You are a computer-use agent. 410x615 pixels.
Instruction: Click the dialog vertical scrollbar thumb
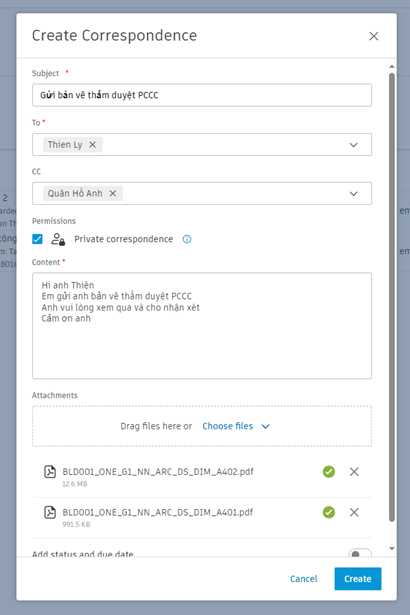pos(392,297)
